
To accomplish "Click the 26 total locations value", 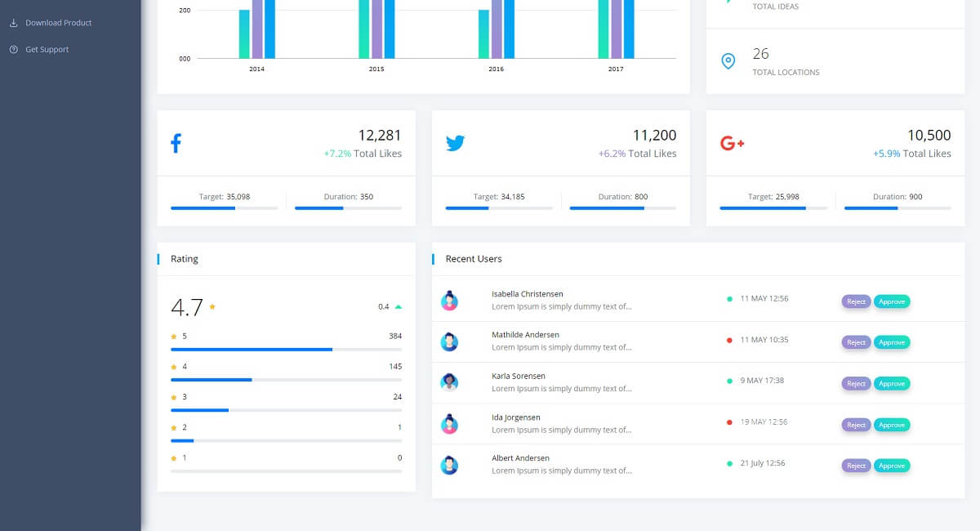I will (x=761, y=54).
